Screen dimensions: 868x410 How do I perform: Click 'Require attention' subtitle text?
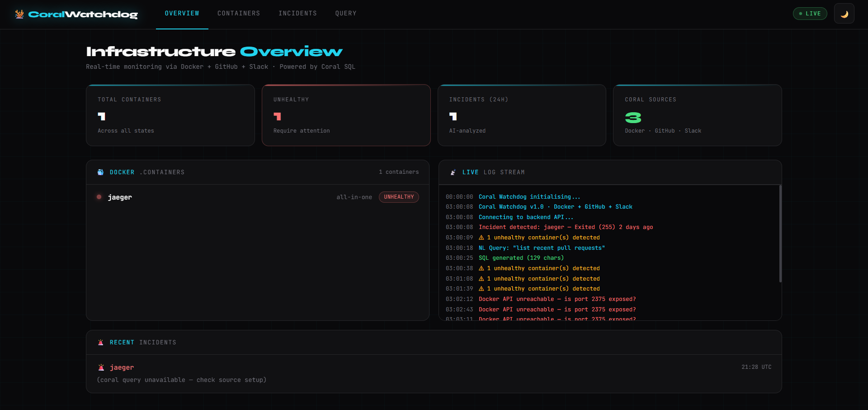point(302,131)
